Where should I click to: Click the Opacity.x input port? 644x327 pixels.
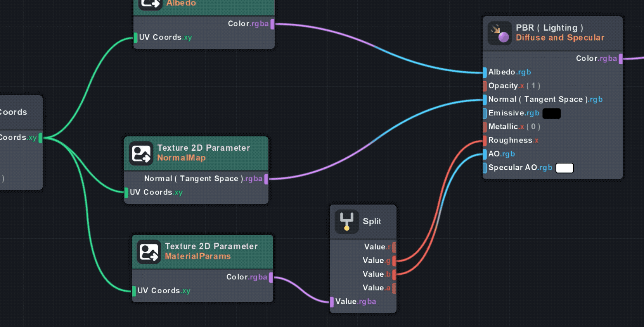click(485, 86)
